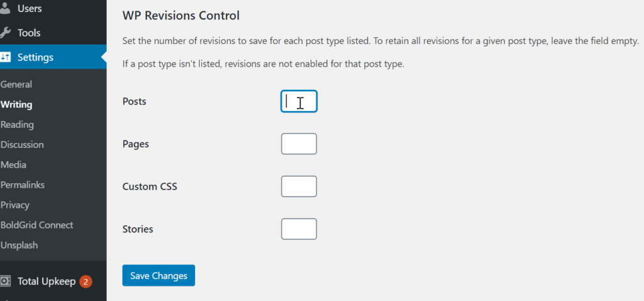Click the Settings sliders icon

tap(5, 57)
